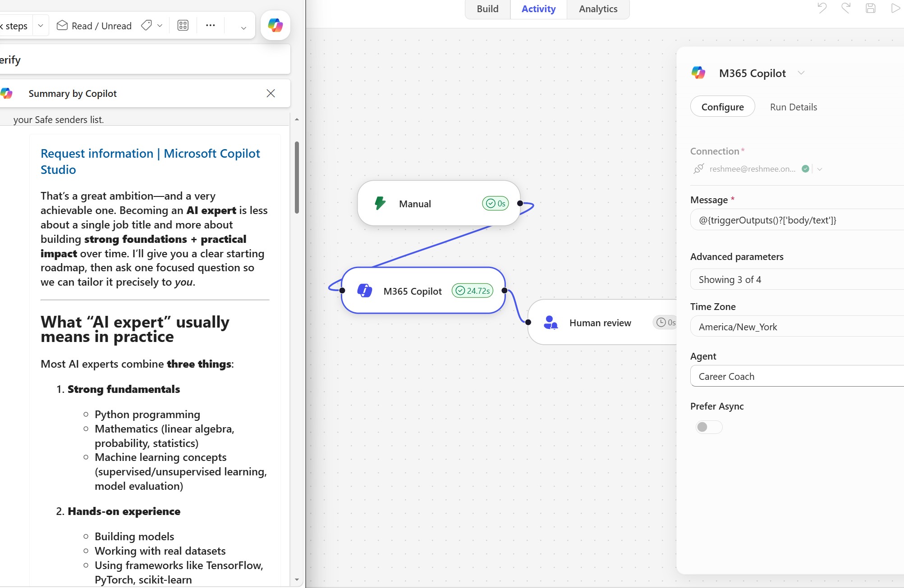This screenshot has height=588, width=904.
Task: Open the Time Zone America/New_York field
Action: [x=797, y=327]
